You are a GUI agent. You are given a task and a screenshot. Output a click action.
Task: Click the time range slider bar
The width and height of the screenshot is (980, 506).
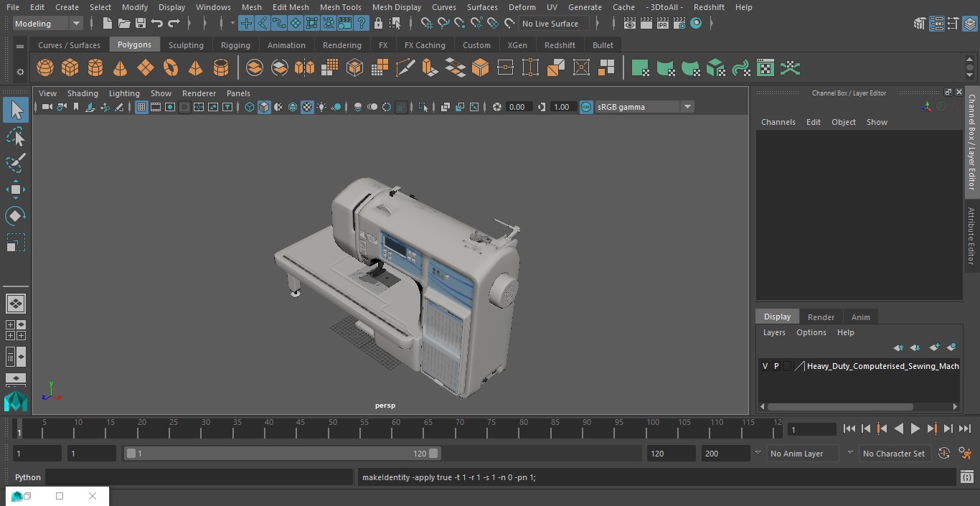point(283,454)
